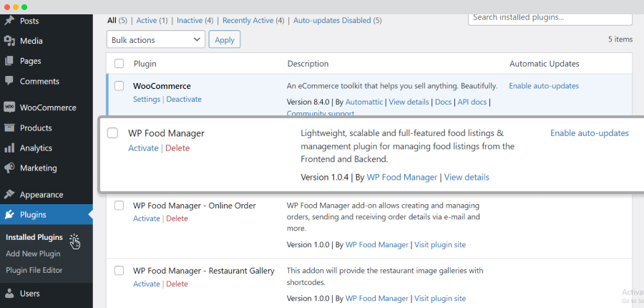View details for WP Food Manager
Viewport: 644px width, 308px height.
click(467, 177)
